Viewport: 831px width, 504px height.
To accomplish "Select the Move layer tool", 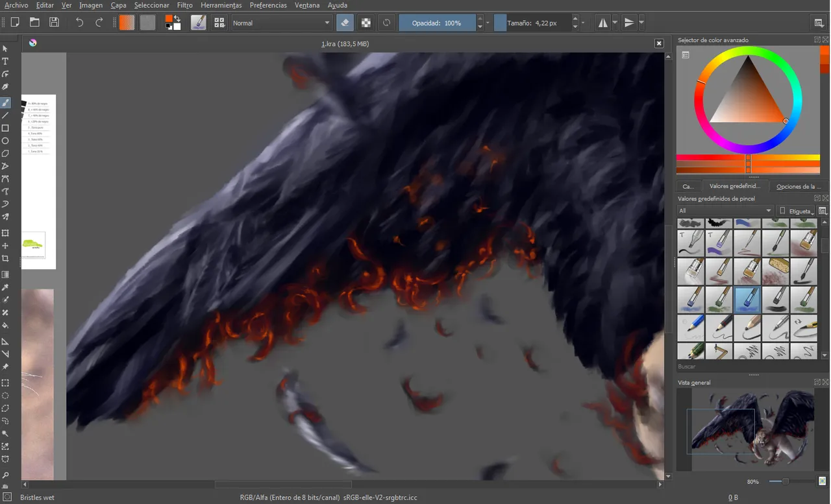I will click(x=5, y=246).
